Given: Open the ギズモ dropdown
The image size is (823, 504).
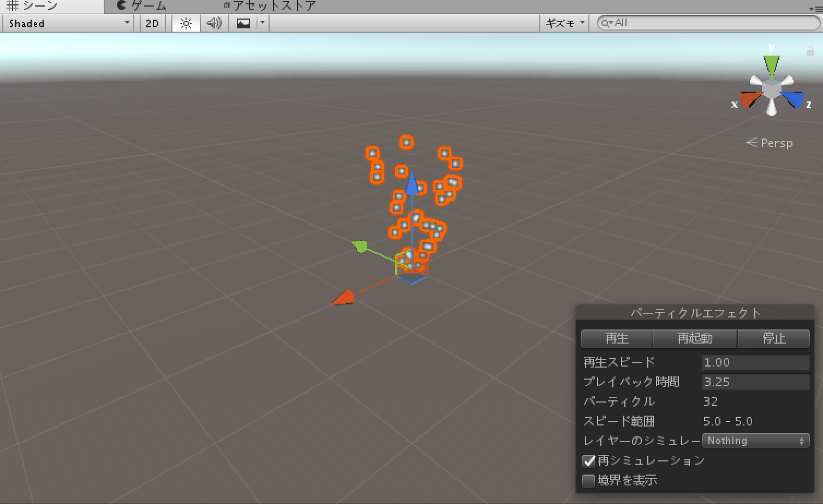Looking at the screenshot, I should pyautogui.click(x=565, y=23).
